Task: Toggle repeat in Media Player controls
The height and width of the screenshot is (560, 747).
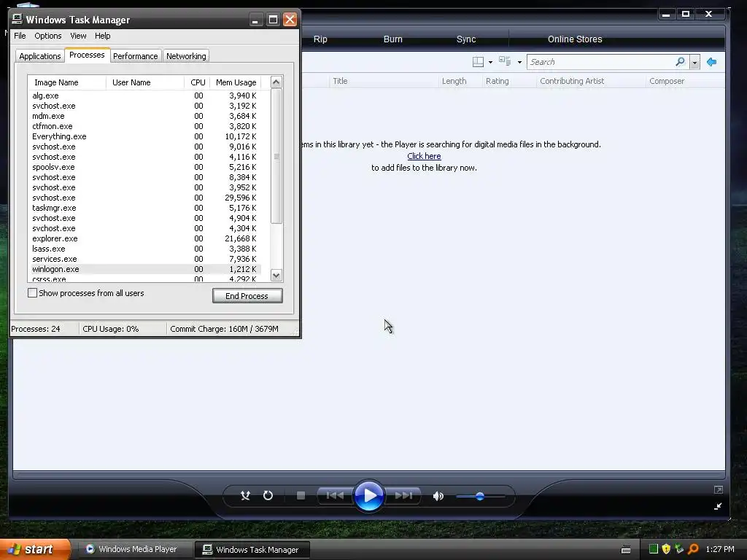Action: pos(268,496)
